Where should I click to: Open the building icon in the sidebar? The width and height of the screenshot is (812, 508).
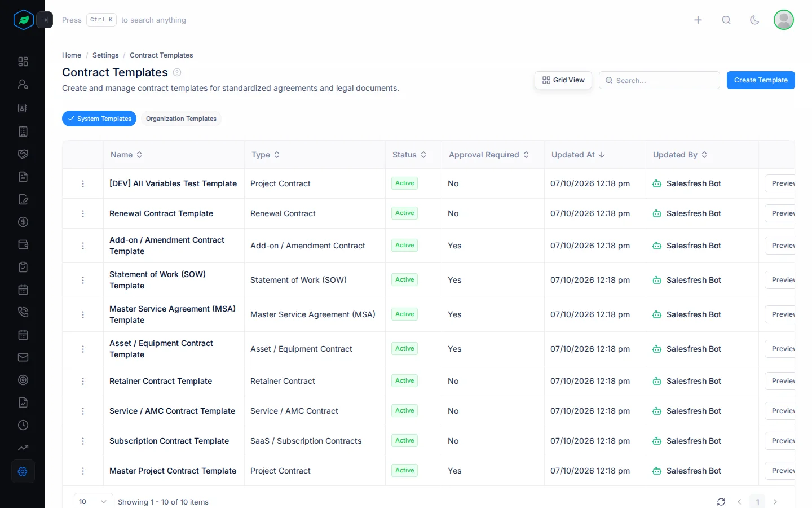(x=23, y=132)
